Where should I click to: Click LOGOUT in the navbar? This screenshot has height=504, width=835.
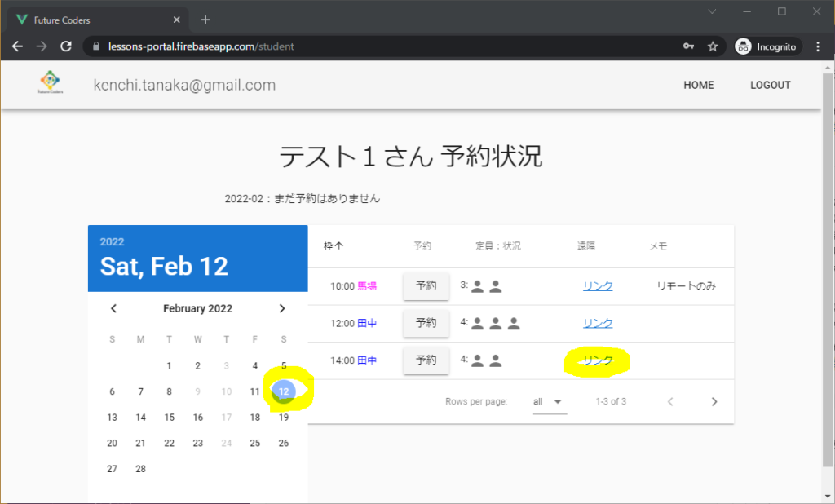[770, 85]
